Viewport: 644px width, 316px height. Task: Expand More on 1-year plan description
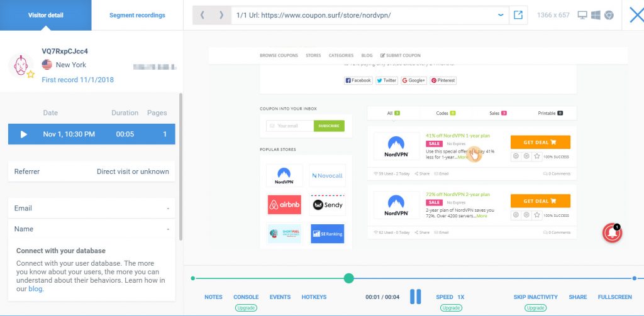462,157
